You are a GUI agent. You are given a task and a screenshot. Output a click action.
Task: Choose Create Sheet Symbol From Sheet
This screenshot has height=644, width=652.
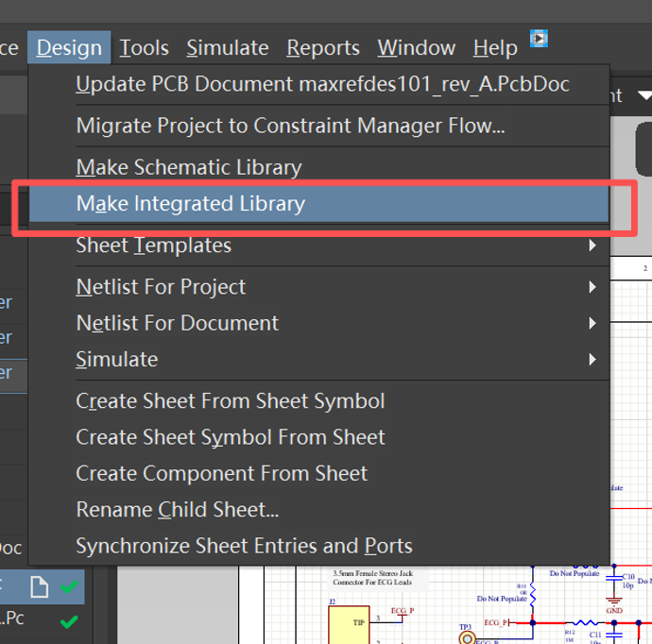pyautogui.click(x=318, y=437)
